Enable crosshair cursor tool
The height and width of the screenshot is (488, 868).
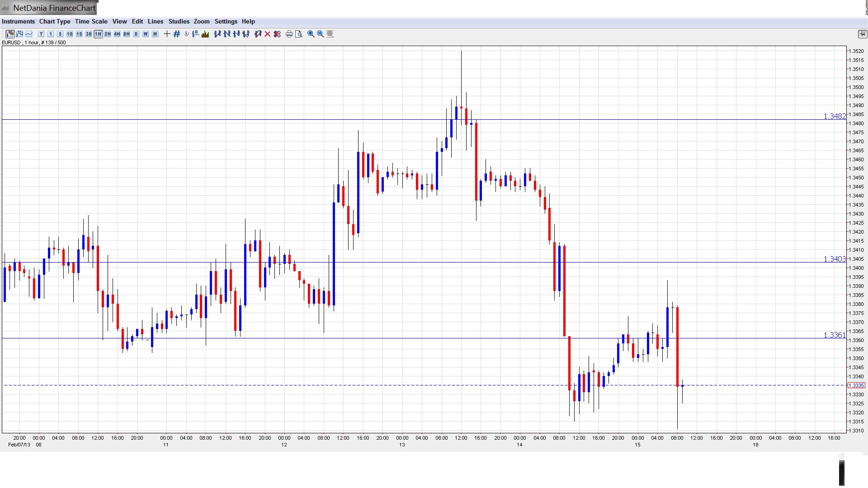(x=167, y=34)
